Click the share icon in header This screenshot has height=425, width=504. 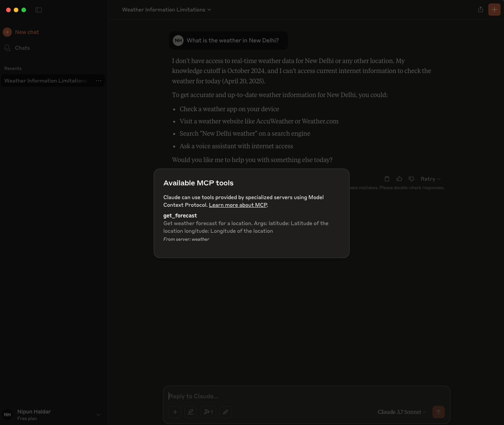[x=481, y=10]
